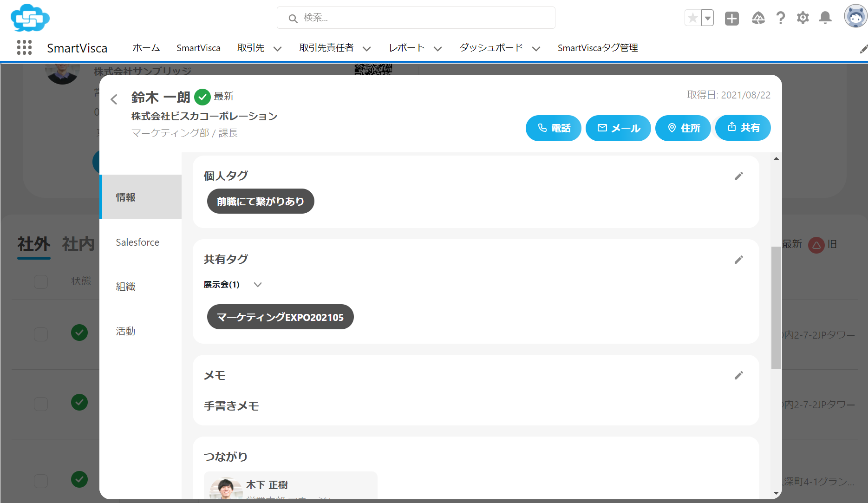
Task: Open the setup gear icon
Action: [803, 18]
